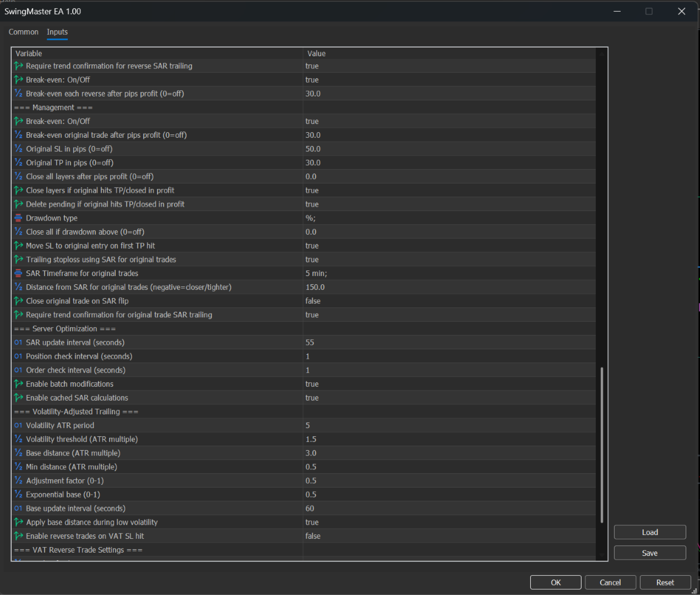
Task: Click the double icon beside 'Original SL in pips'
Action: click(x=18, y=149)
